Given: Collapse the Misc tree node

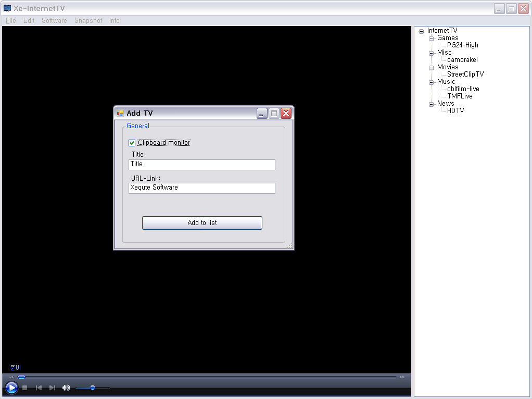Looking at the screenshot, I should click(431, 53).
